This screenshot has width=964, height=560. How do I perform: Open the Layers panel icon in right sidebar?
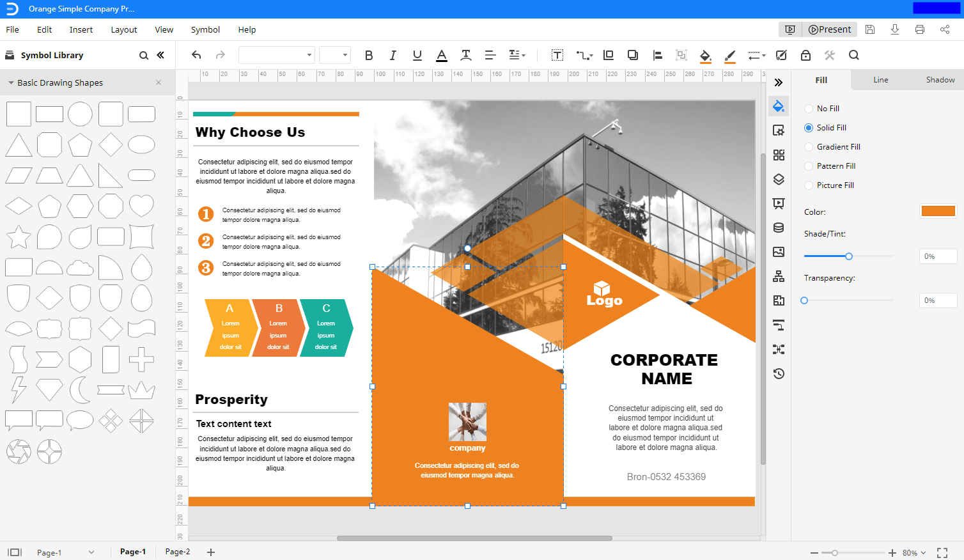778,179
